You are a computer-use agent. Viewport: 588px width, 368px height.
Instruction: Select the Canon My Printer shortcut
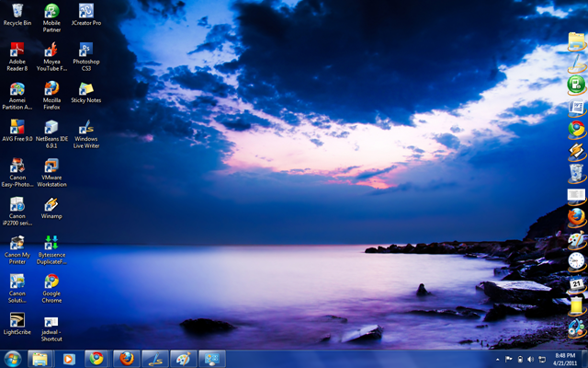[x=17, y=250]
